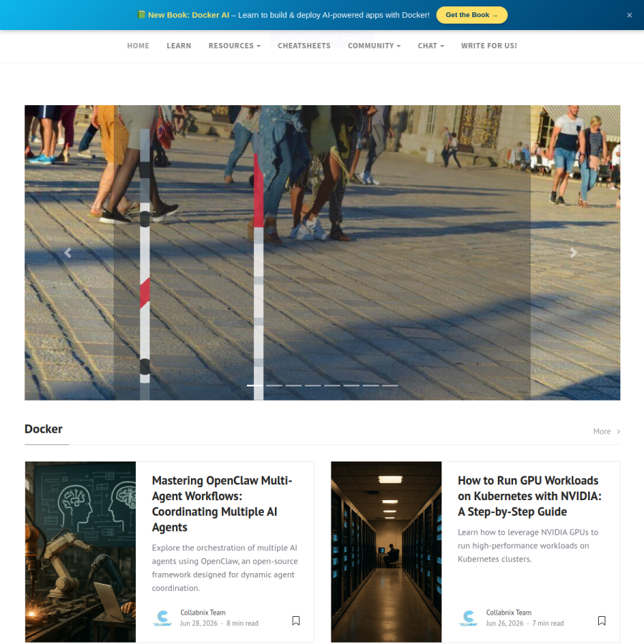Open Collabnix Team author on OpenClaw article

(203, 613)
